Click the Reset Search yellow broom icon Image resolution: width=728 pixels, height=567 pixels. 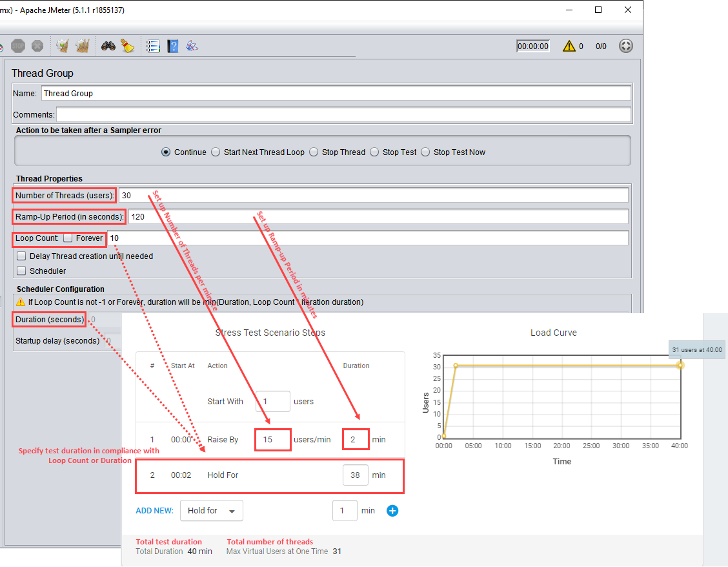(127, 46)
